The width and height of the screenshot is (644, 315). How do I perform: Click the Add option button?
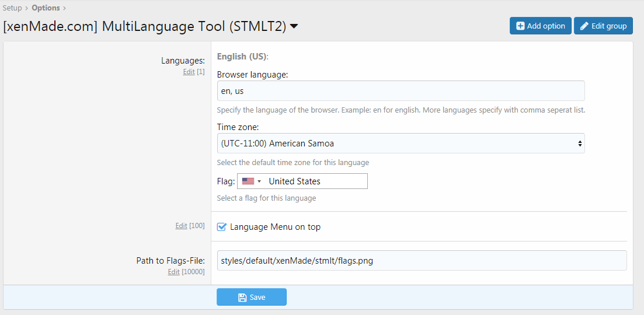pyautogui.click(x=540, y=26)
